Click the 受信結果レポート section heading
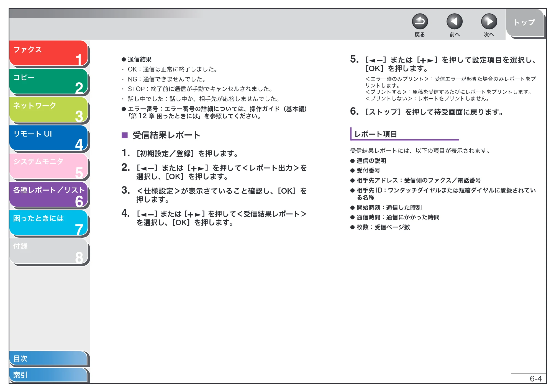 [166, 135]
